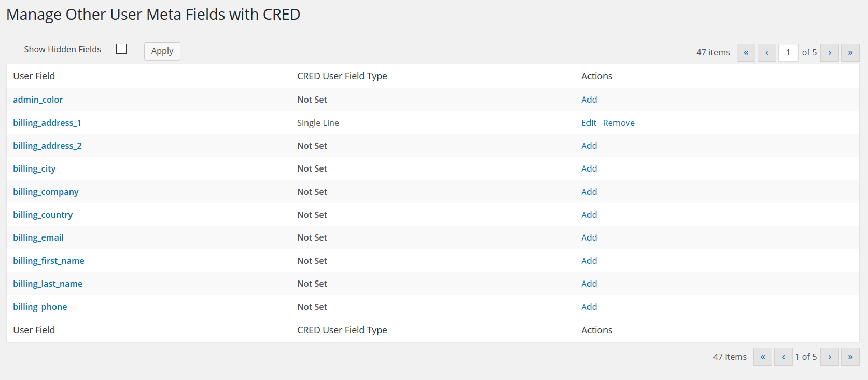
Task: Go to next page in top pagination
Action: click(x=830, y=52)
